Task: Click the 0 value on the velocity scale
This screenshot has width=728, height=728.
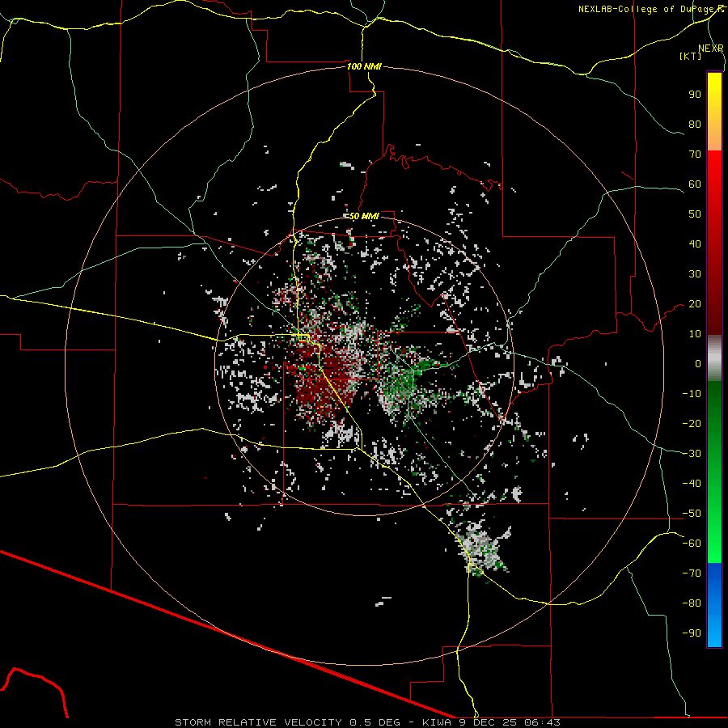Action: pos(698,363)
